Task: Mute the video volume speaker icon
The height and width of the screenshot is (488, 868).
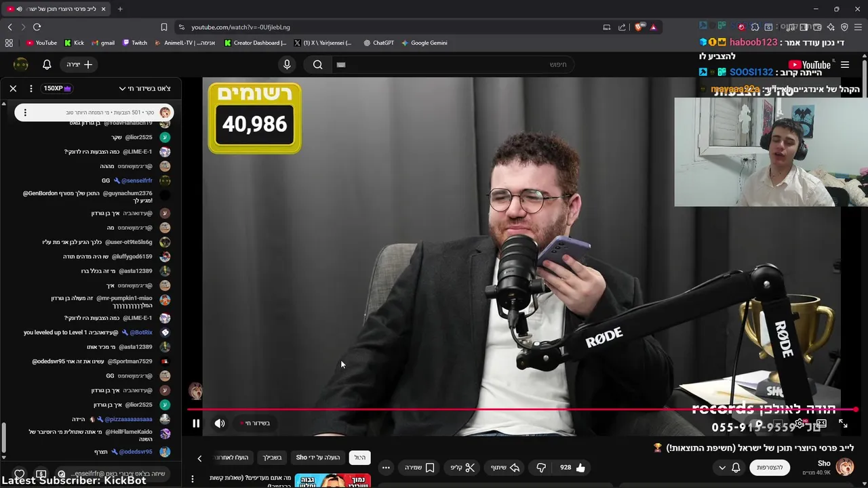Action: pos(220,424)
